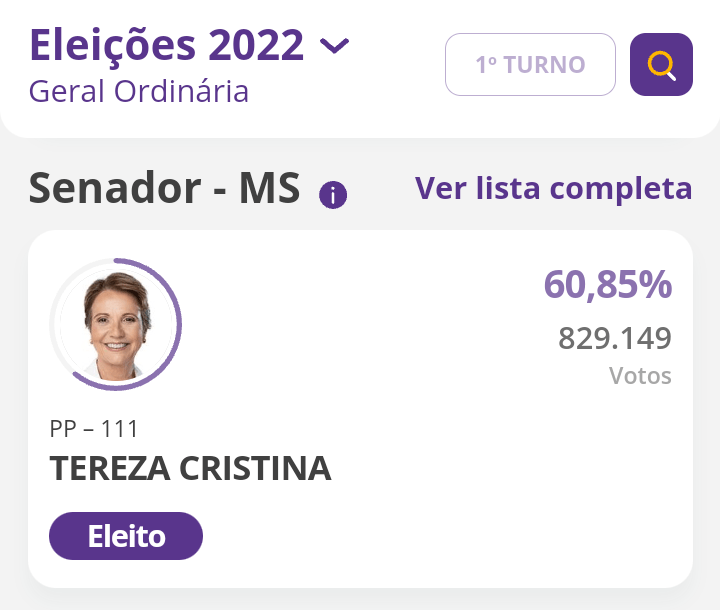720x610 pixels.
Task: Click the Geral Ordinária subtitle
Action: tap(139, 91)
